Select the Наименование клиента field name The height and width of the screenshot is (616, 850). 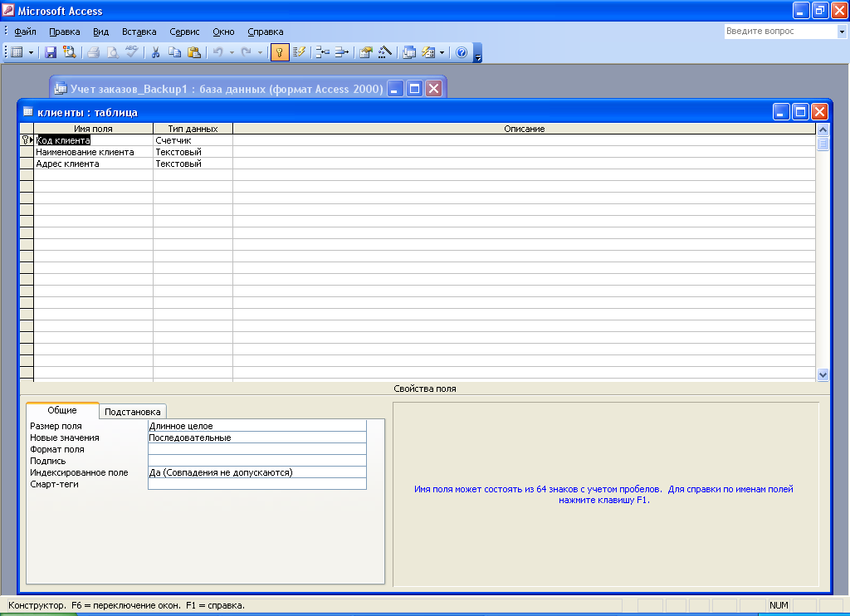pyautogui.click(x=93, y=153)
